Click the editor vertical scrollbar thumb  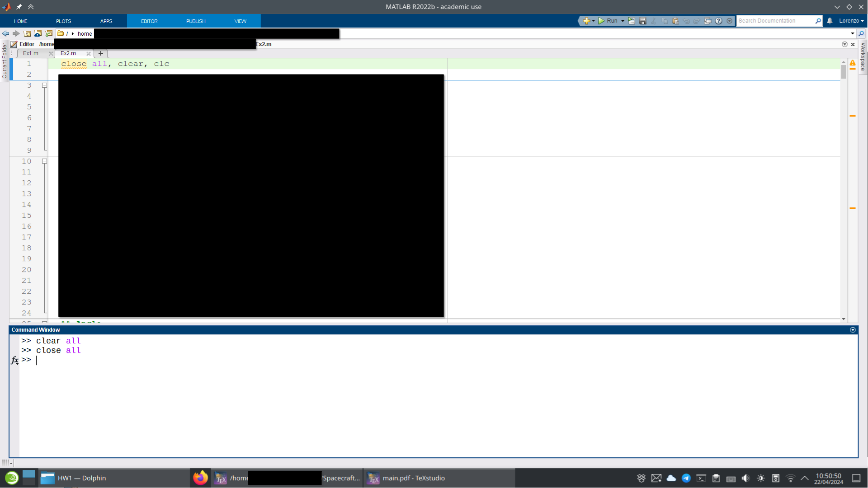pos(844,72)
